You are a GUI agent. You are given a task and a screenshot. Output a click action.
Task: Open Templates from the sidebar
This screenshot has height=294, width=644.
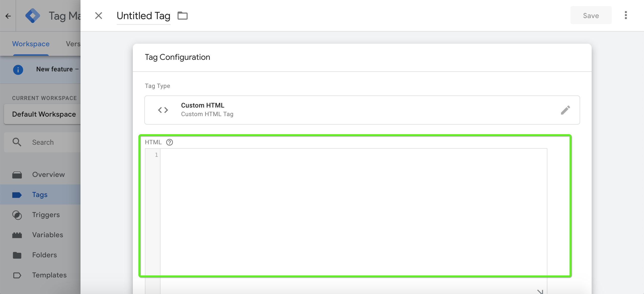[x=49, y=275]
